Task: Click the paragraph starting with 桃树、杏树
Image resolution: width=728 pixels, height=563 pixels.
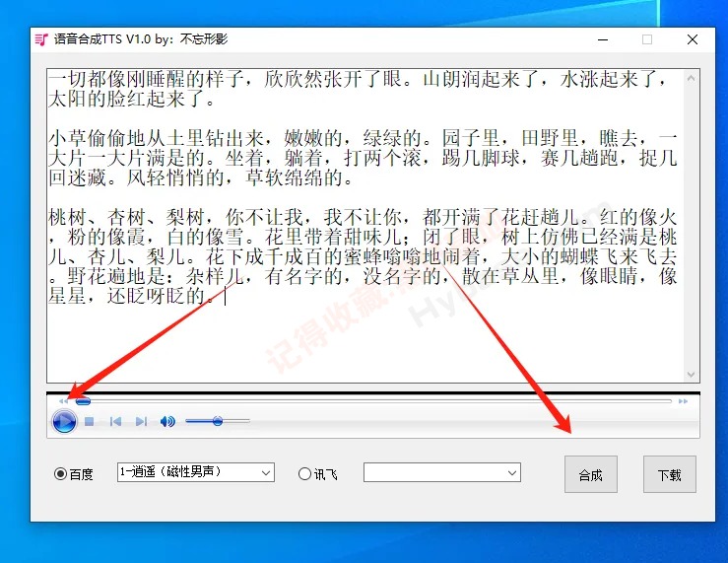Action: click(363, 256)
